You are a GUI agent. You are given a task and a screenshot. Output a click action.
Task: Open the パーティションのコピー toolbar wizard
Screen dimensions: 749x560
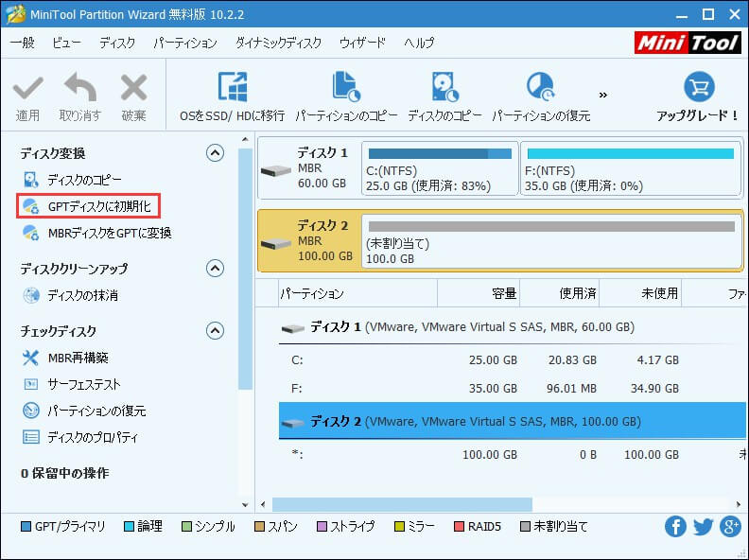coord(346,96)
